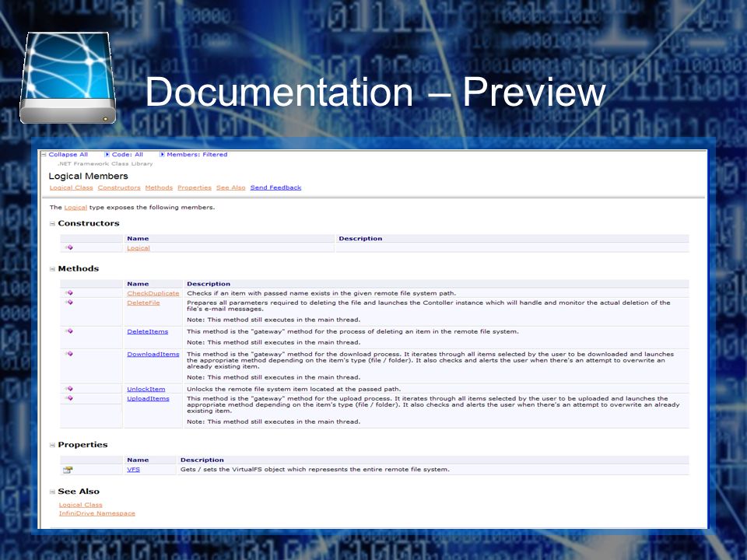
Task: Open the DeleteFile method link
Action: coord(143,303)
